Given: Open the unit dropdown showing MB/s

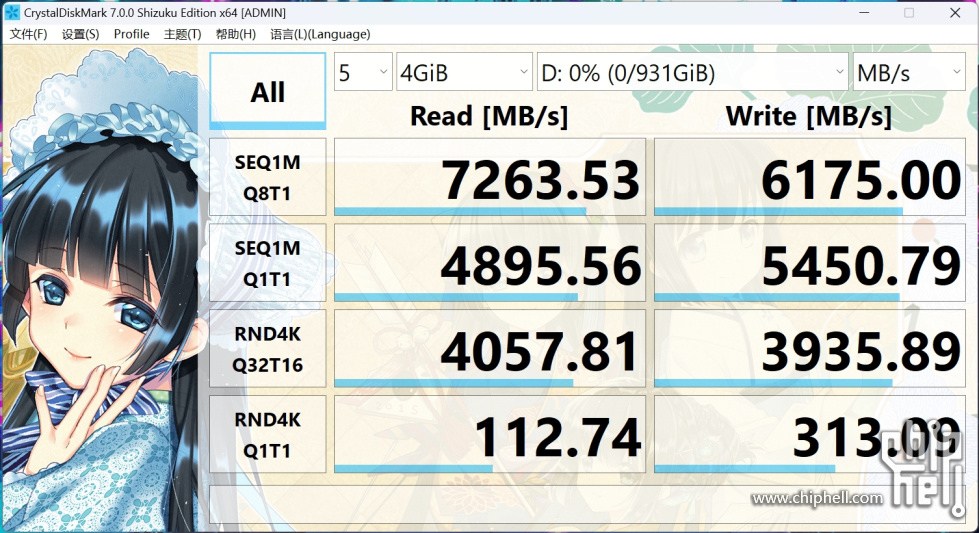Looking at the screenshot, I should point(909,72).
